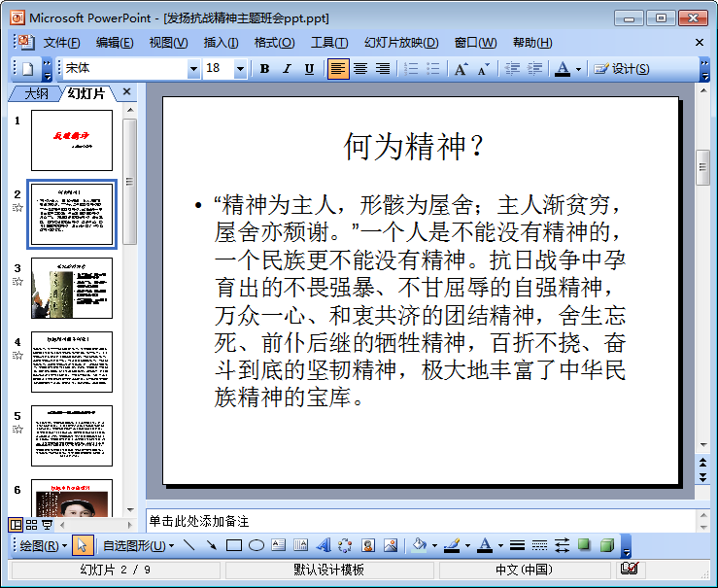Select Align Left text alignment

[338, 69]
